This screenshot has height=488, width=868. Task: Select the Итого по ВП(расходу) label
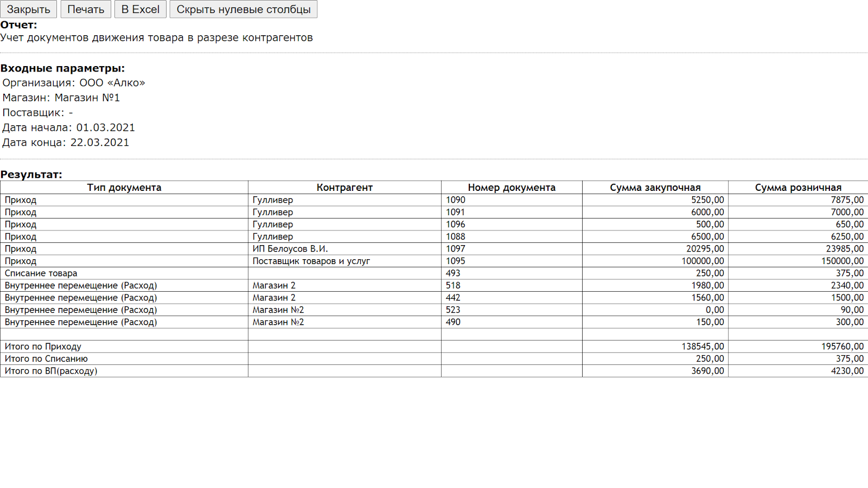[x=51, y=371]
